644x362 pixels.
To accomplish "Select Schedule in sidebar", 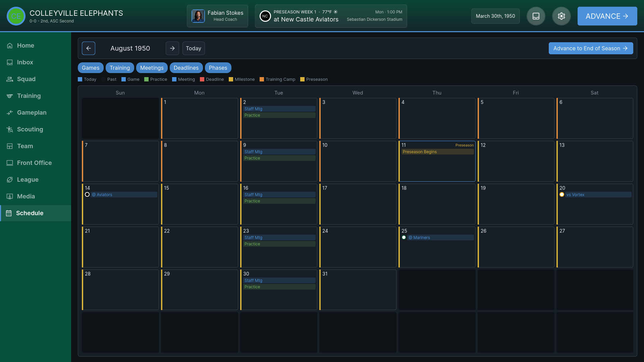I will 36,213.
